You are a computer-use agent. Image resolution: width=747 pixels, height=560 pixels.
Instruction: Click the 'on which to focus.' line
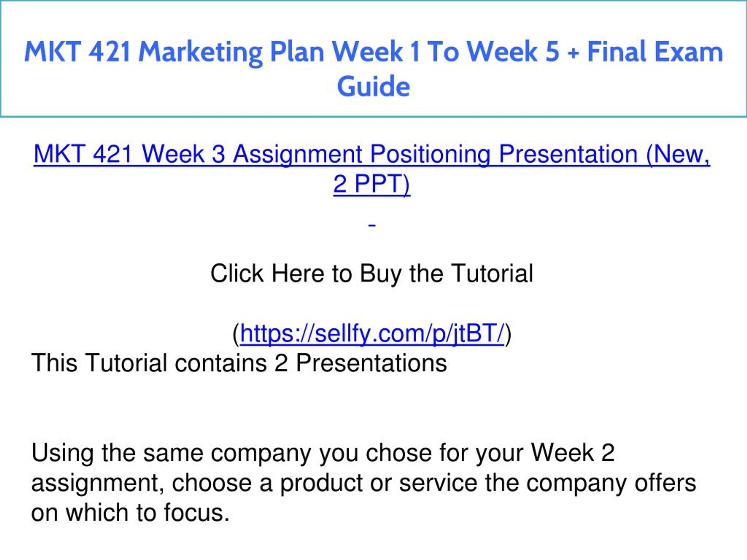(x=130, y=512)
